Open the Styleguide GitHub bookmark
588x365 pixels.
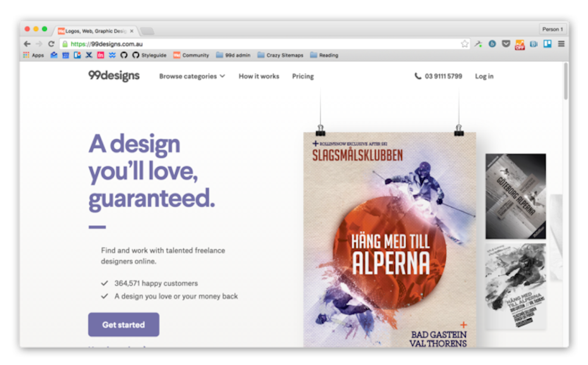pyautogui.click(x=149, y=55)
